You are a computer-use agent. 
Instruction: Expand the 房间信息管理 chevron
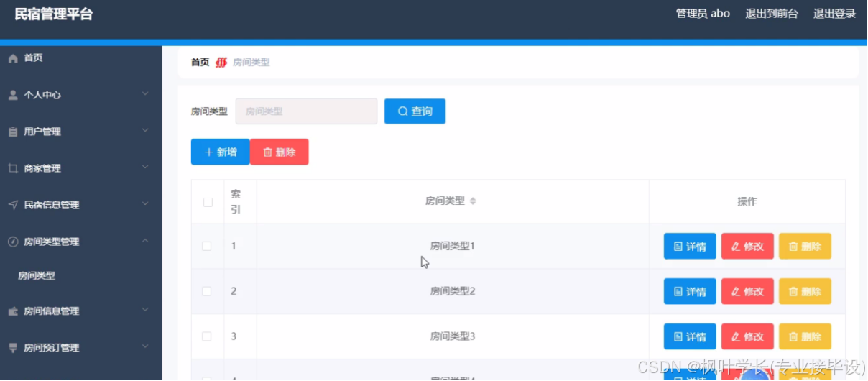pyautogui.click(x=145, y=311)
